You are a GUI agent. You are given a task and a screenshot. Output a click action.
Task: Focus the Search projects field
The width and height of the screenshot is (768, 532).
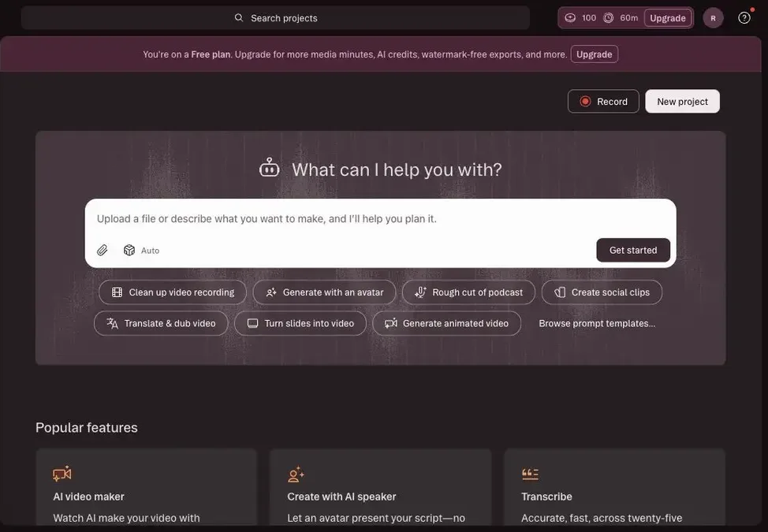[275, 18]
